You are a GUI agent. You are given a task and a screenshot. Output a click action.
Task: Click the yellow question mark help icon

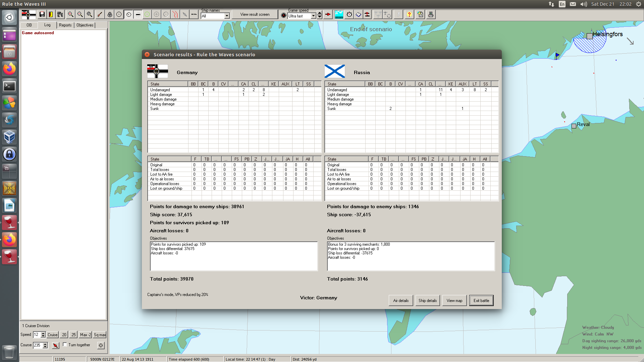click(409, 14)
